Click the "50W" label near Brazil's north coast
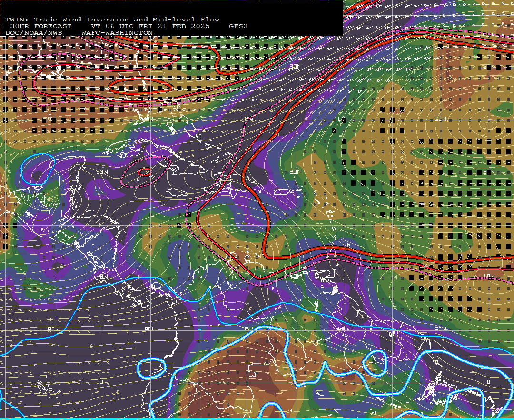 coord(440,329)
